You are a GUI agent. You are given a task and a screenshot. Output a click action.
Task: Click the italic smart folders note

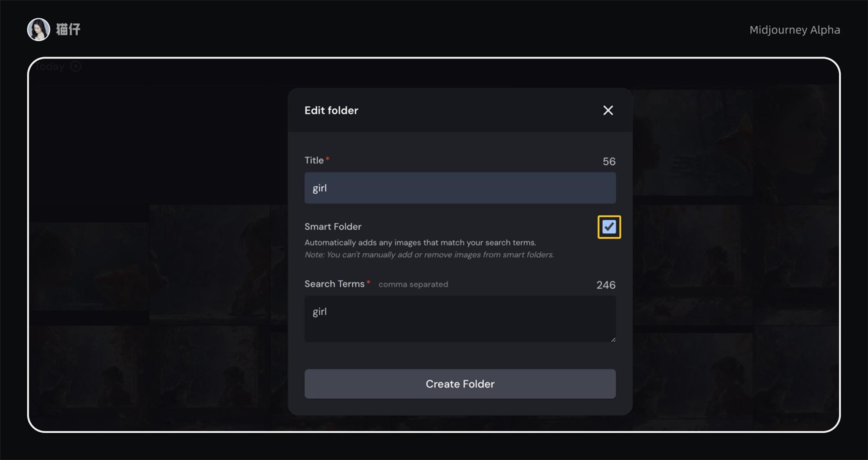pos(429,255)
